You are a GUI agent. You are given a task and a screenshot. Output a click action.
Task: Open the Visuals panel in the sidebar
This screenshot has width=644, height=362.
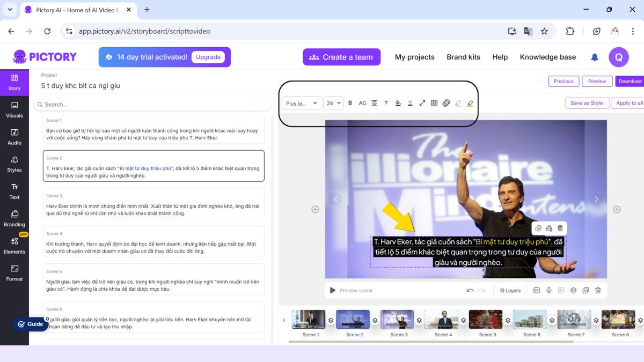pos(14,110)
